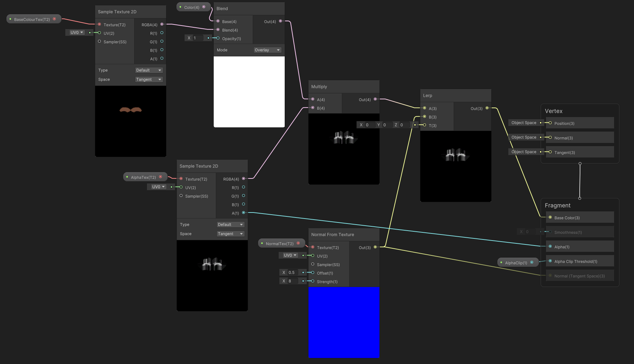Screen dimensions: 634x364
Task: Click the Blend node Base(4) input port
Action: [x=218, y=21]
